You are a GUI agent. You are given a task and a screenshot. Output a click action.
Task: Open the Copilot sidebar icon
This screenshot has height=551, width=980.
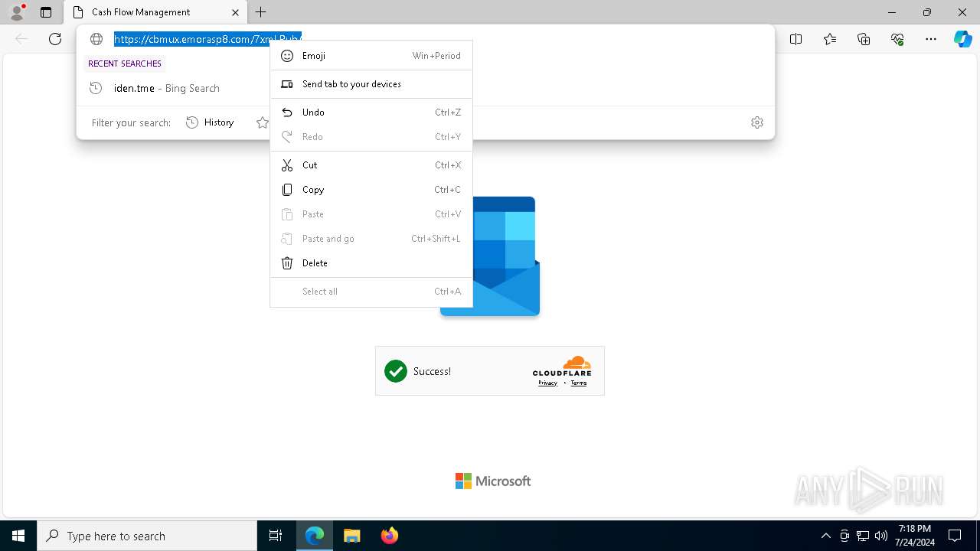(x=962, y=39)
